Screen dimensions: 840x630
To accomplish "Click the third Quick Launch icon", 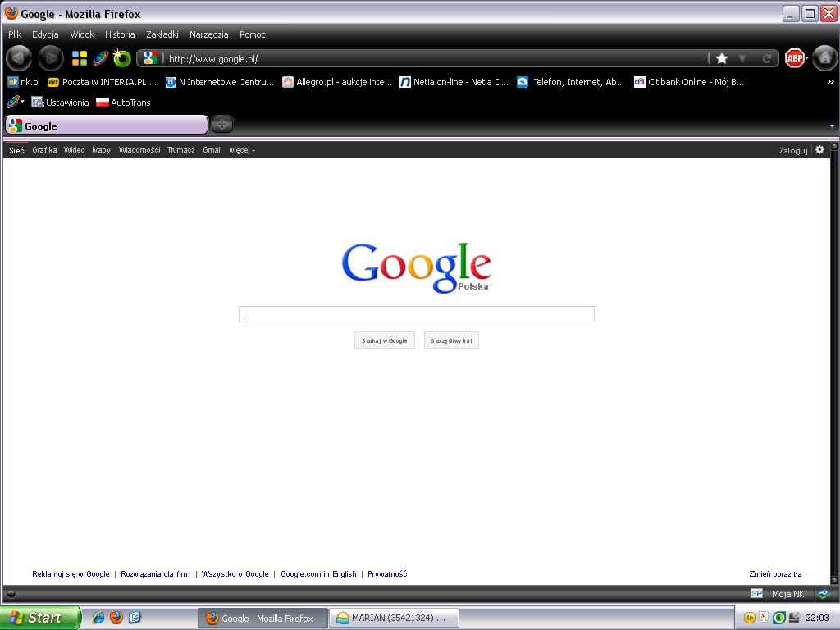I will click(135, 618).
